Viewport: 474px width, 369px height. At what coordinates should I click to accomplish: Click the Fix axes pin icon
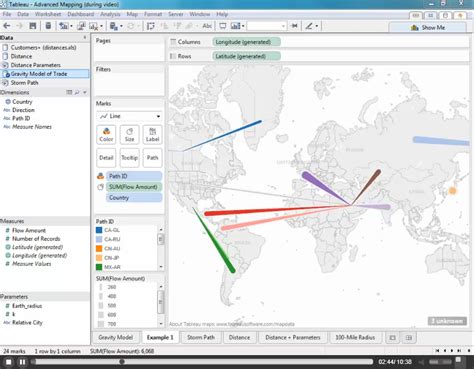pyautogui.click(x=294, y=26)
